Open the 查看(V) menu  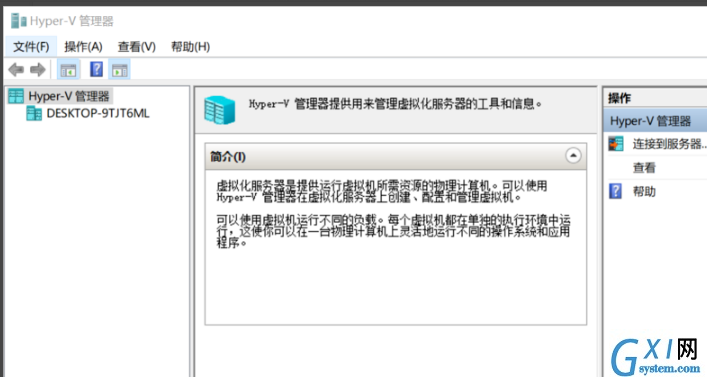coord(137,46)
